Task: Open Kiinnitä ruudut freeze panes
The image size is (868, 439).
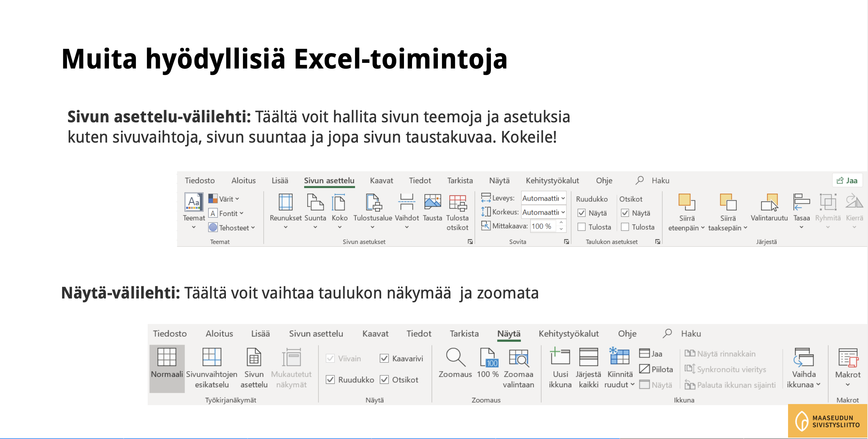Action: click(x=620, y=368)
